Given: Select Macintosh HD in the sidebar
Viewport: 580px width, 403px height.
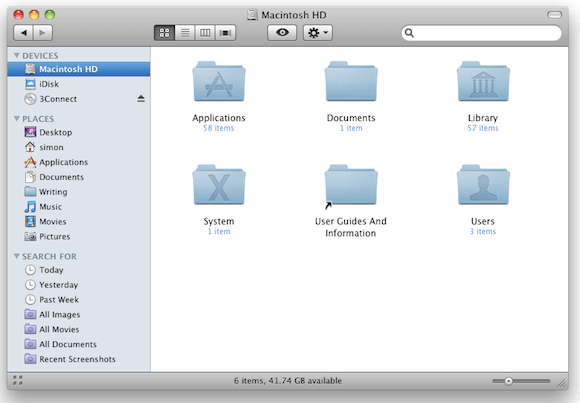Looking at the screenshot, I should click(x=78, y=69).
